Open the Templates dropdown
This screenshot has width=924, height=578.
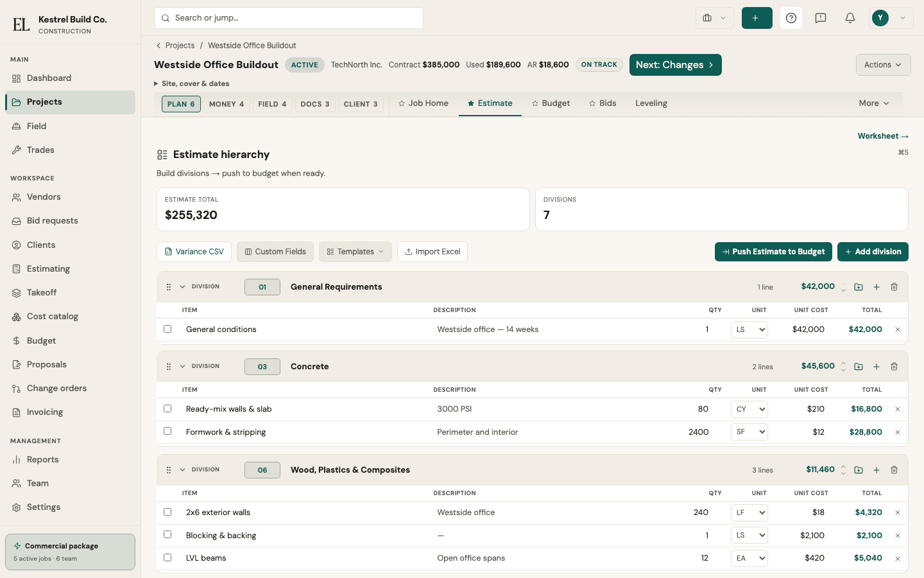(355, 252)
